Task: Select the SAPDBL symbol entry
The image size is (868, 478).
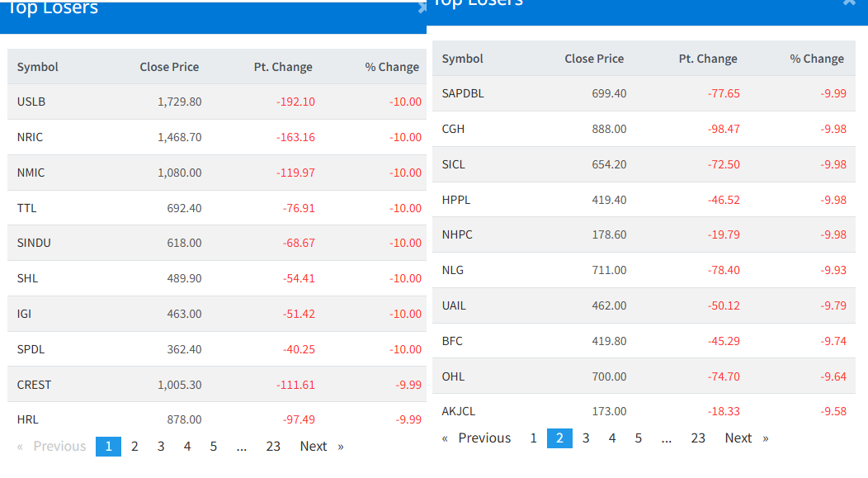Action: coord(463,93)
